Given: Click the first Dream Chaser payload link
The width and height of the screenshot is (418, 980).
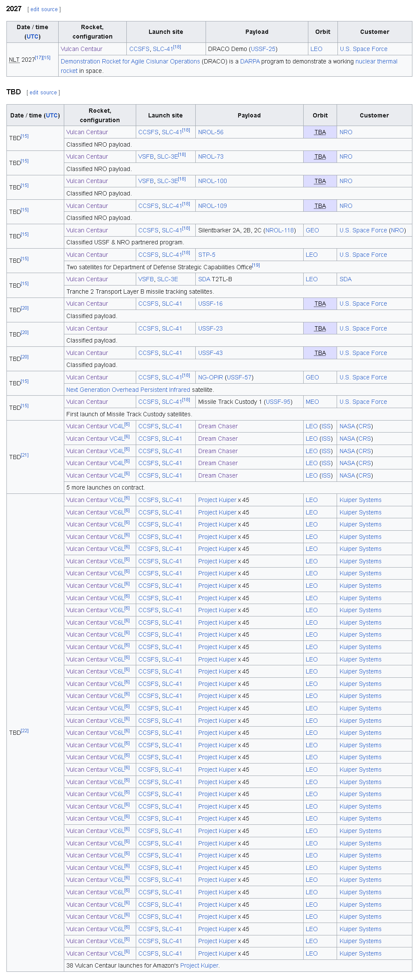Looking at the screenshot, I should 218,426.
